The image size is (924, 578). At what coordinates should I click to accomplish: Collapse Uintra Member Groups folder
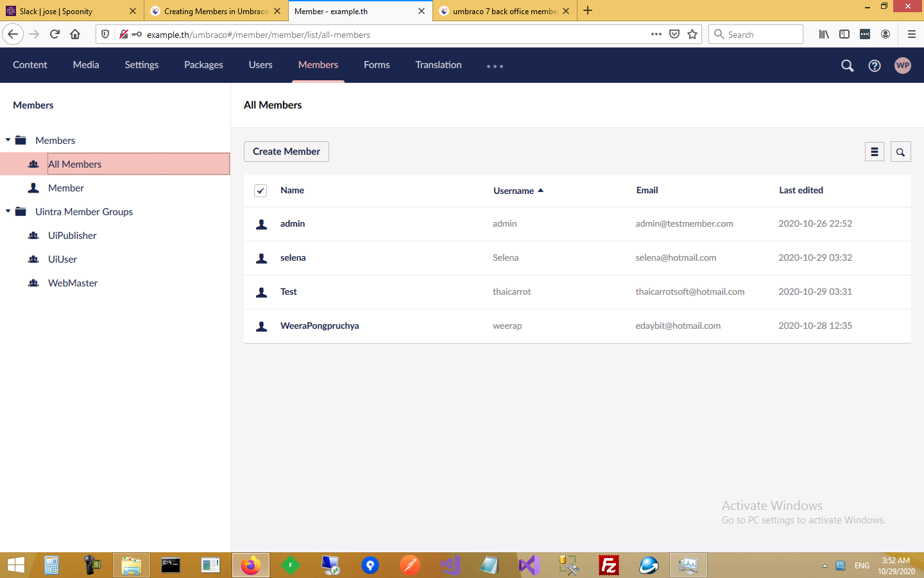8,211
